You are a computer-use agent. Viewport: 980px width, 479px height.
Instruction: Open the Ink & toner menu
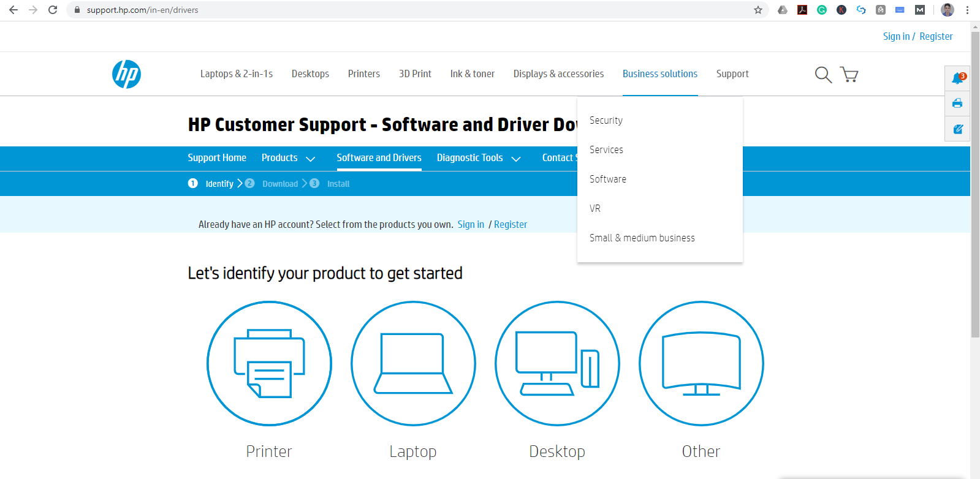(473, 74)
